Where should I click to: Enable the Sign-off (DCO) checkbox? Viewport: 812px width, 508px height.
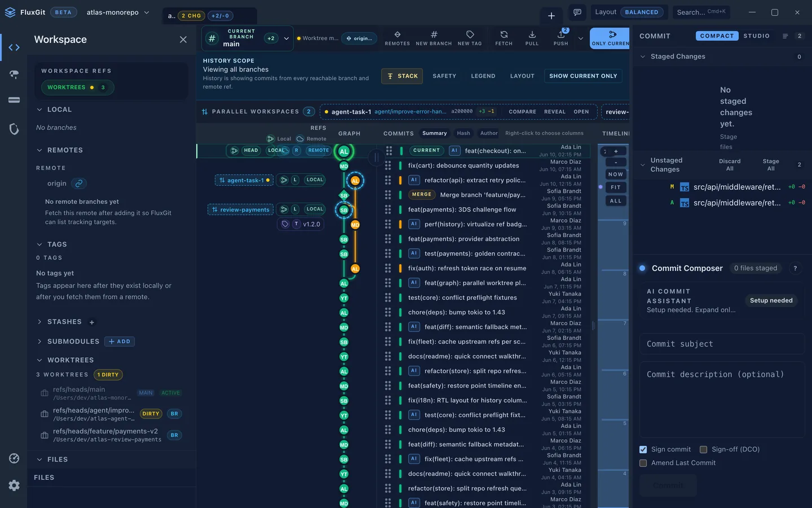[x=703, y=449]
